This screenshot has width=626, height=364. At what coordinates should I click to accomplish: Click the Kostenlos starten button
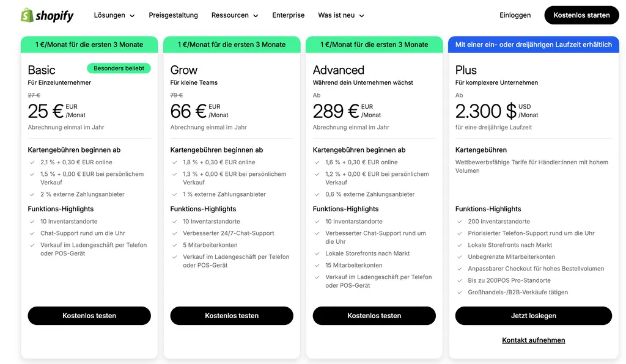tap(581, 15)
